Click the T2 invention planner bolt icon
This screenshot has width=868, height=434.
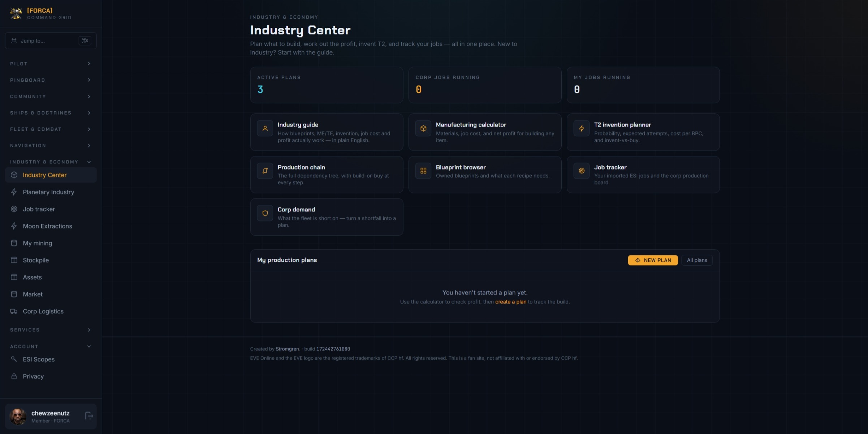click(x=582, y=128)
